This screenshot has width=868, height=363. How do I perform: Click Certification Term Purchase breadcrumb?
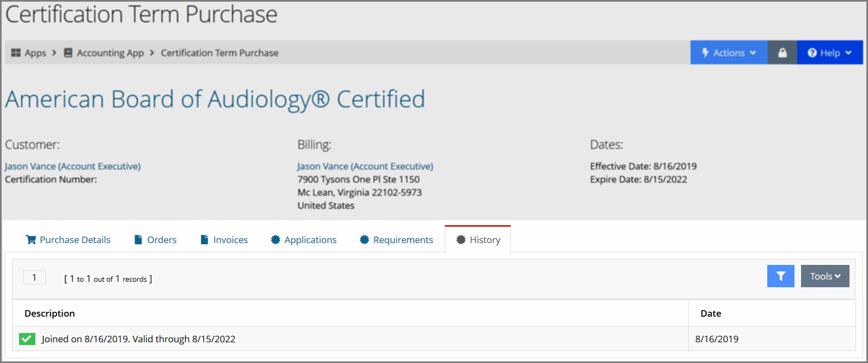coord(219,53)
